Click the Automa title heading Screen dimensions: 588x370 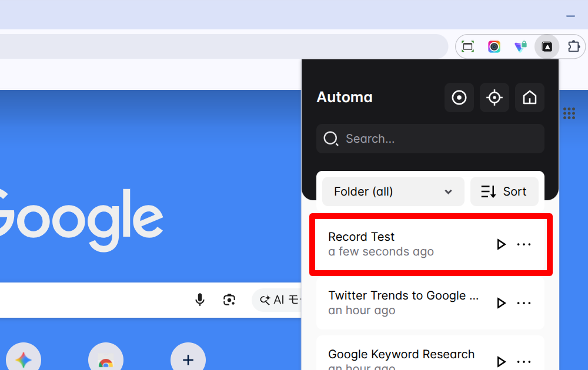point(345,97)
